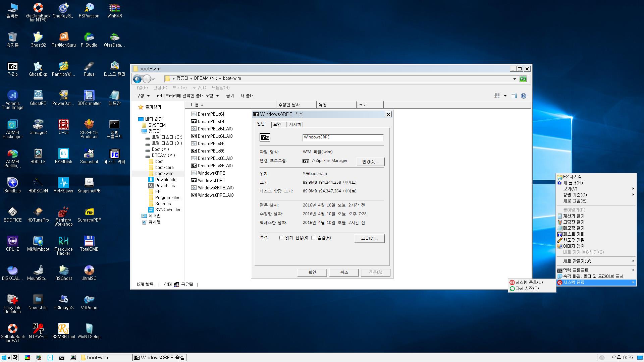Choose 시스템 종료(U) shutdown option
The image size is (644, 362).
tap(532, 282)
